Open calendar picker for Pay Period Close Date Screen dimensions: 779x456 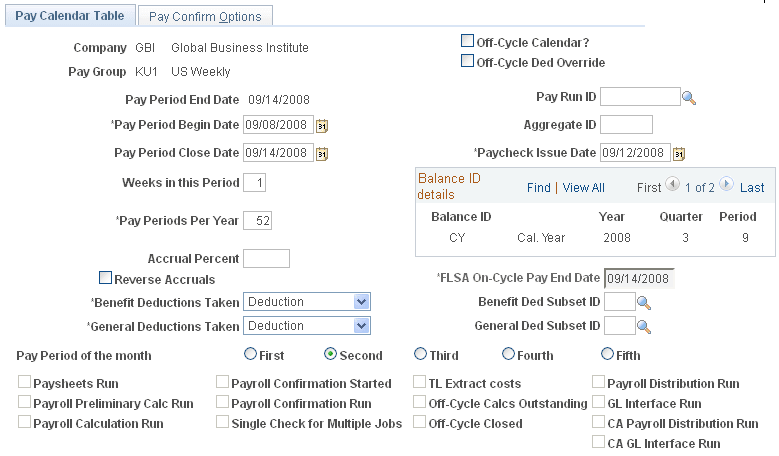point(322,153)
